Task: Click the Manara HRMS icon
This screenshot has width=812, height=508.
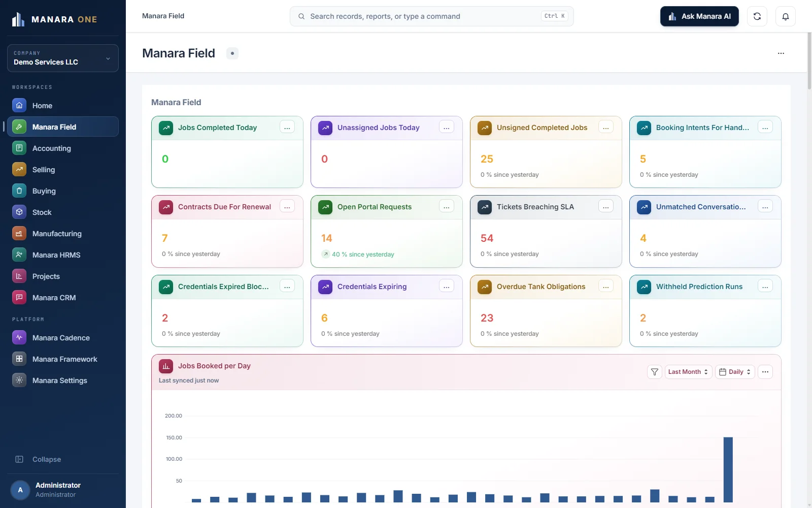Action: [x=19, y=255]
